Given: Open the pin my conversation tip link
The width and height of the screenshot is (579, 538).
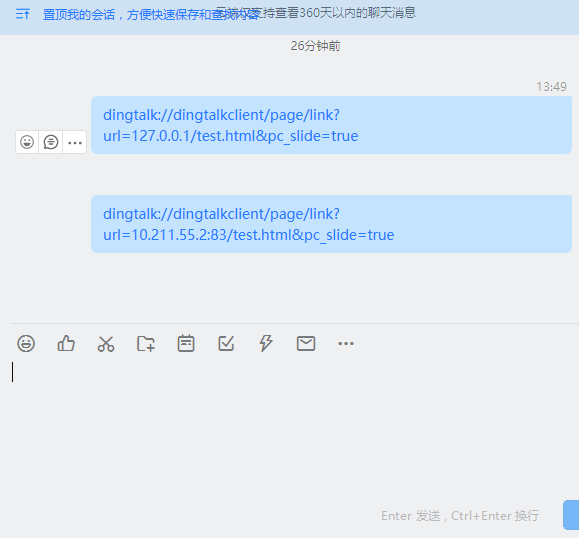Looking at the screenshot, I should pyautogui.click(x=151, y=15).
